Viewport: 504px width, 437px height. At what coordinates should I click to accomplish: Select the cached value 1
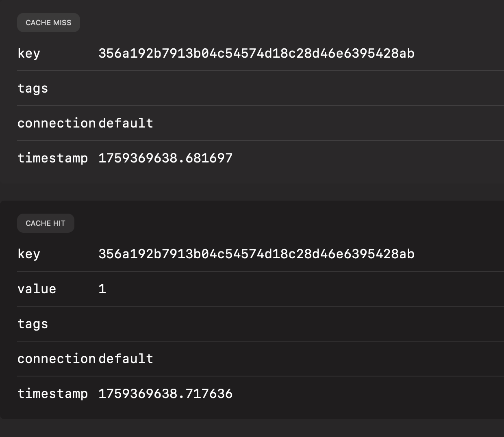click(x=102, y=289)
